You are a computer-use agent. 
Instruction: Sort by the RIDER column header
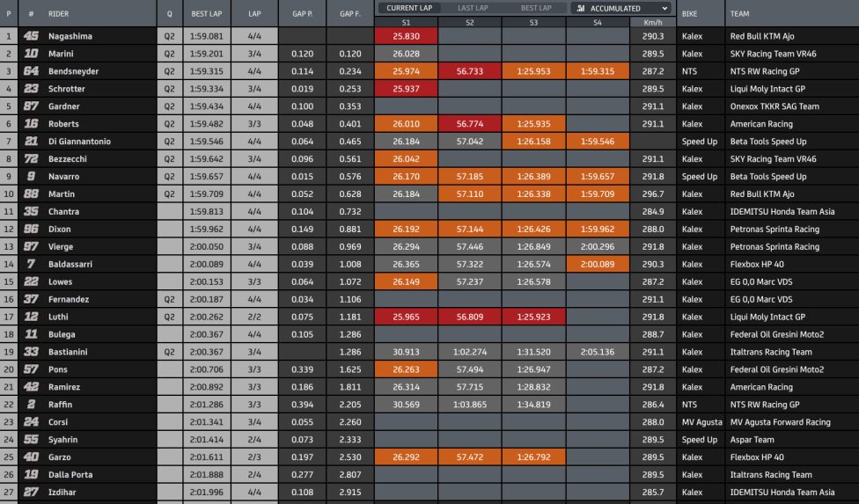point(59,14)
